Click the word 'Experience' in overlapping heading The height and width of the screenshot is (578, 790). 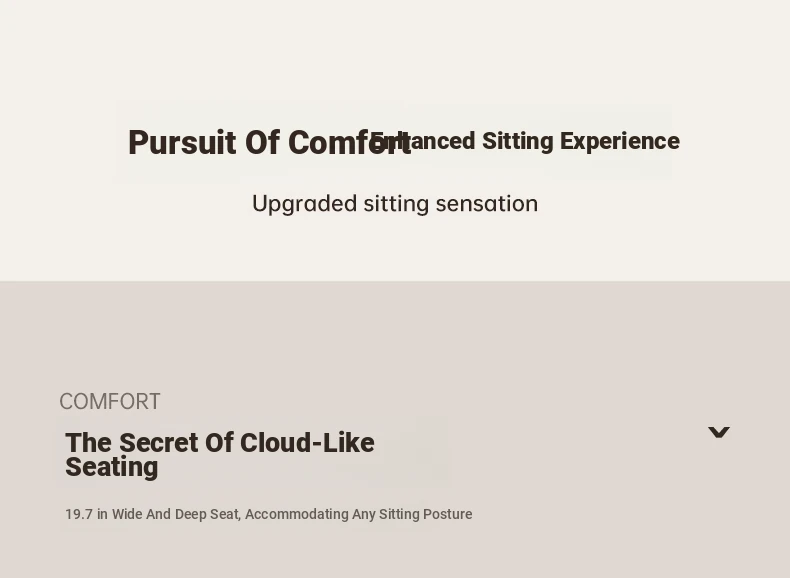tap(620, 141)
